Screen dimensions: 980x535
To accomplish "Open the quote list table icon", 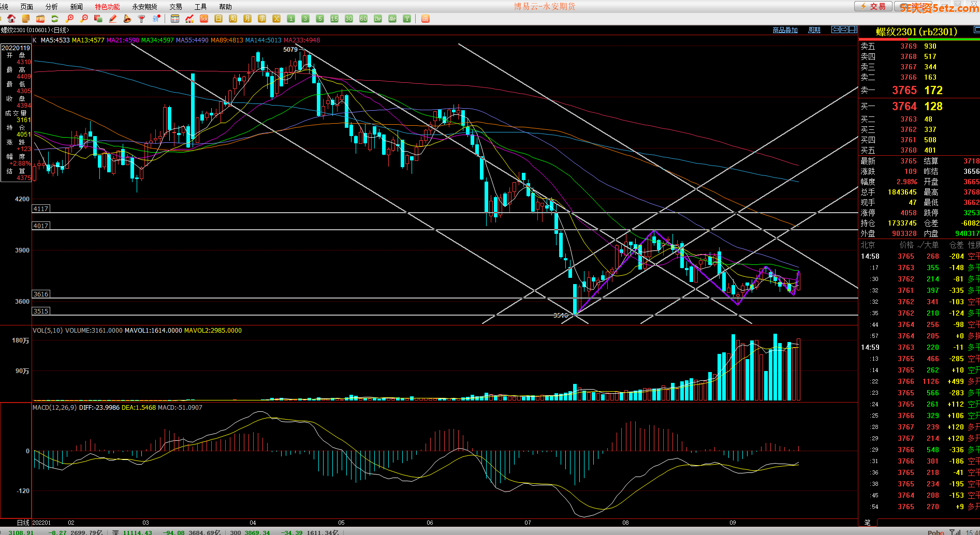I will 175,19.
